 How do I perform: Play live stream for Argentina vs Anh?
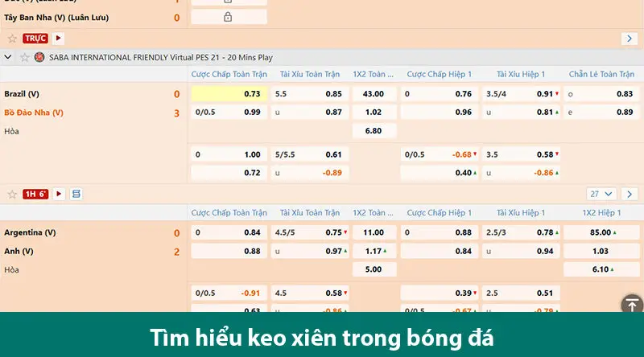coord(59,194)
